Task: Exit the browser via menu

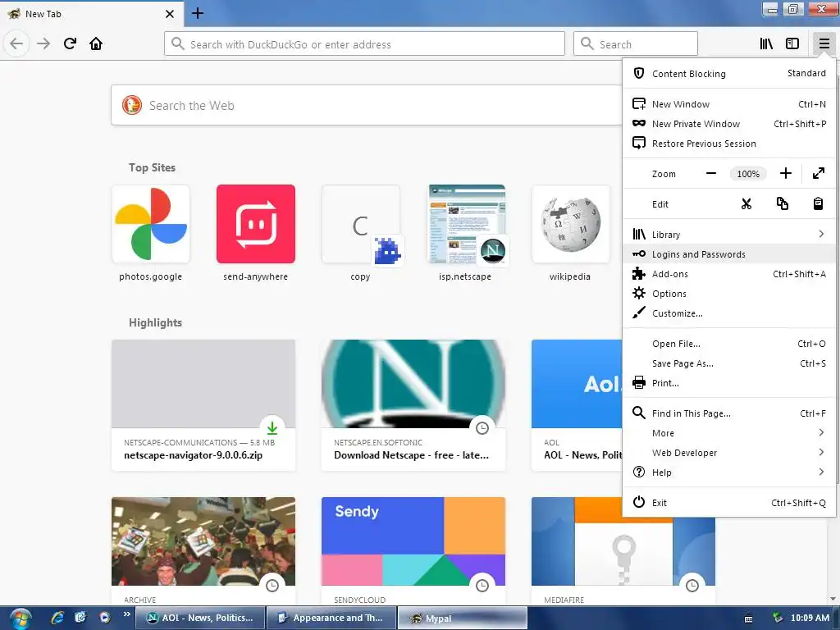Action: (729, 503)
